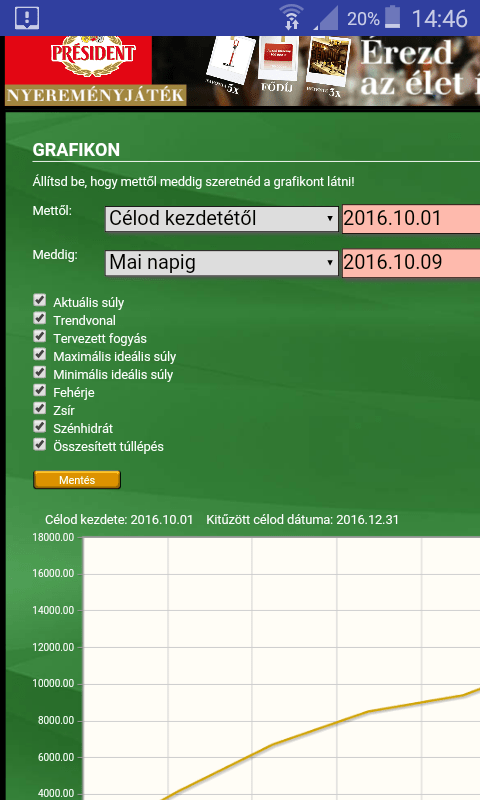Click the 20% battery percentage text
Screen dimensions: 480x800
pyautogui.click(x=363, y=19)
